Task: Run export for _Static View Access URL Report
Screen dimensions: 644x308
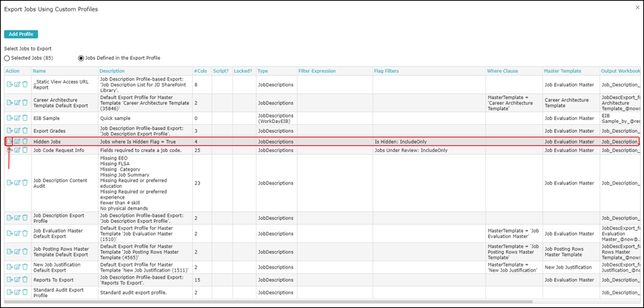Action: click(10, 84)
